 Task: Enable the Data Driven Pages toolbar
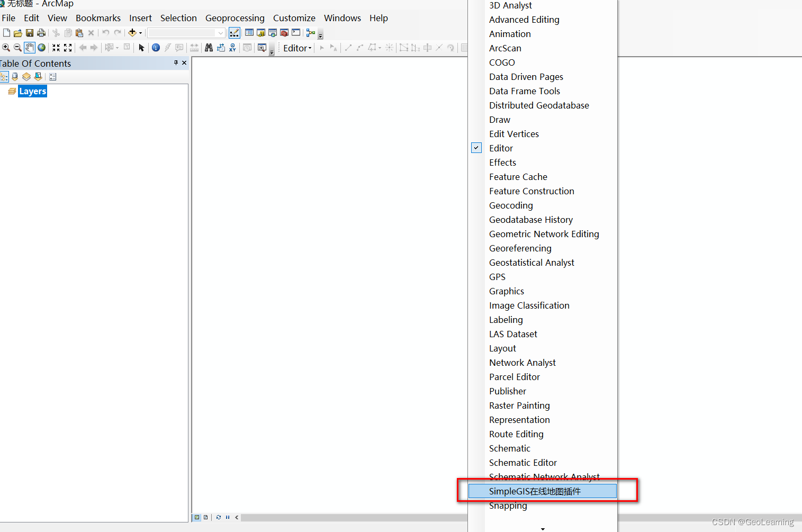tap(543, 77)
